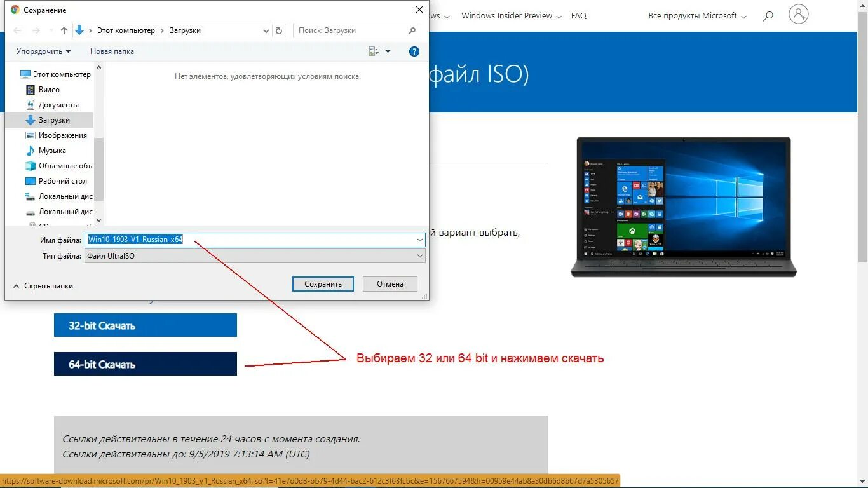The width and height of the screenshot is (868, 488).
Task: Go back in the save dialog
Action: pos(18,30)
